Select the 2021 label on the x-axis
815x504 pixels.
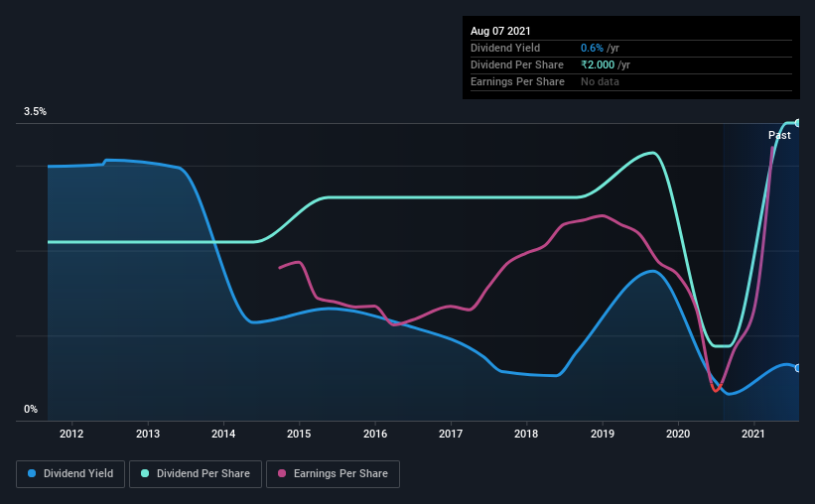pos(753,434)
